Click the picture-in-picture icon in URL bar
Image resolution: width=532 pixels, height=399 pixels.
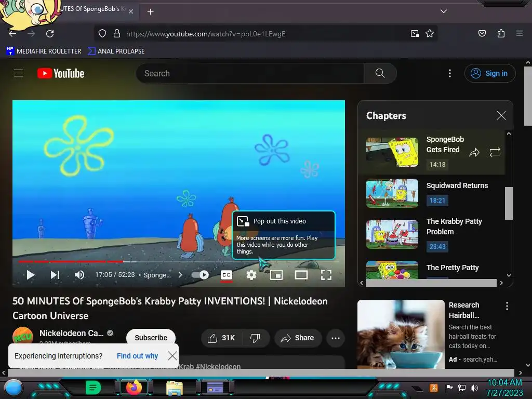(415, 34)
